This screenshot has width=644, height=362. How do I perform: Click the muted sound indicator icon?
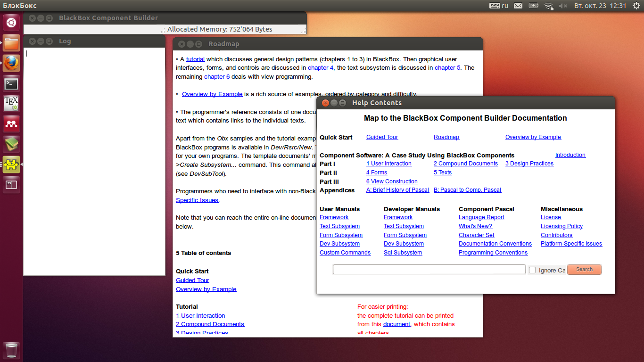tap(563, 6)
